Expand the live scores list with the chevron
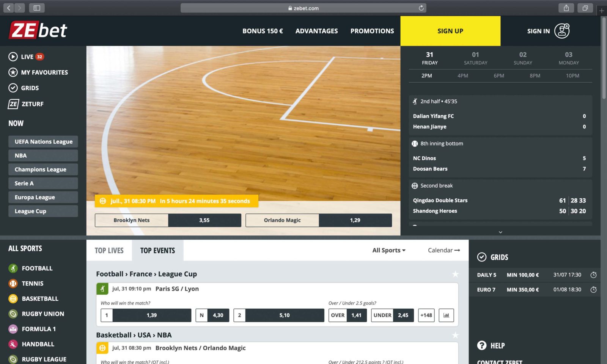The width and height of the screenshot is (607, 364). click(x=500, y=232)
